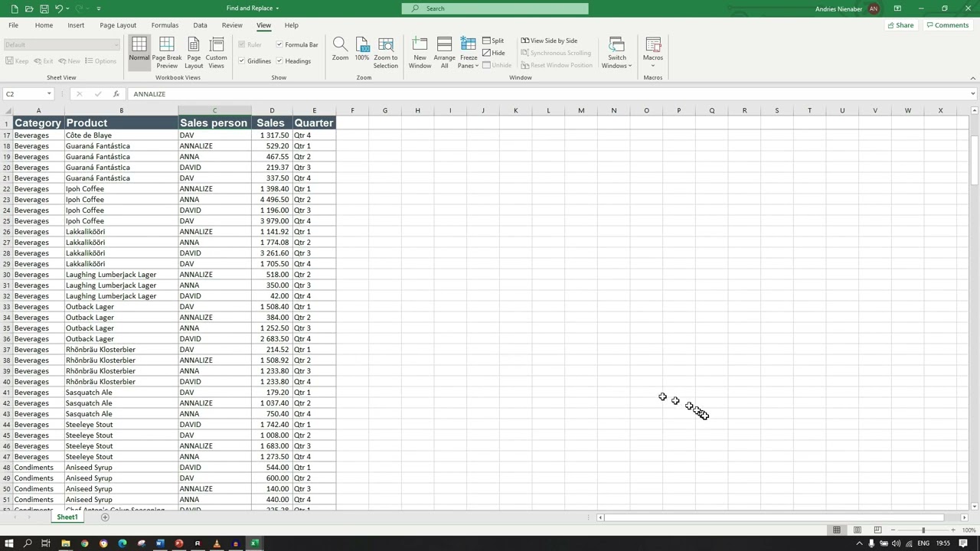Open File Explorer from the taskbar

66,543
